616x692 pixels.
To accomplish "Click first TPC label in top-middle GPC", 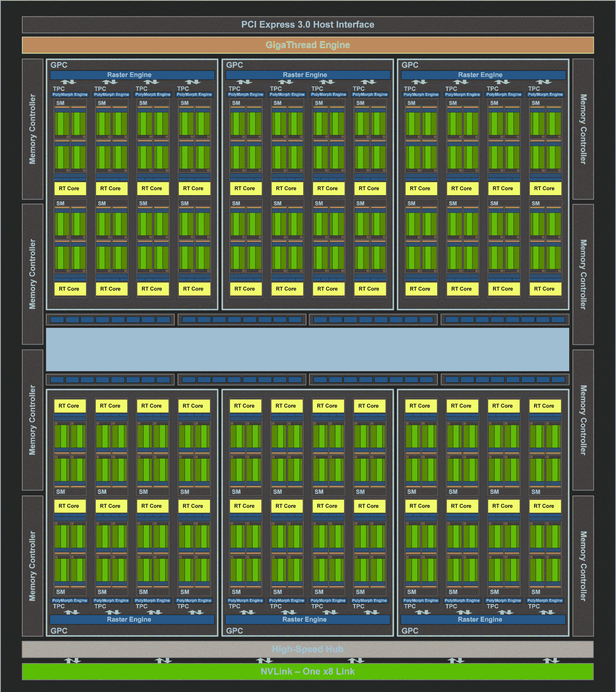I will [234, 89].
